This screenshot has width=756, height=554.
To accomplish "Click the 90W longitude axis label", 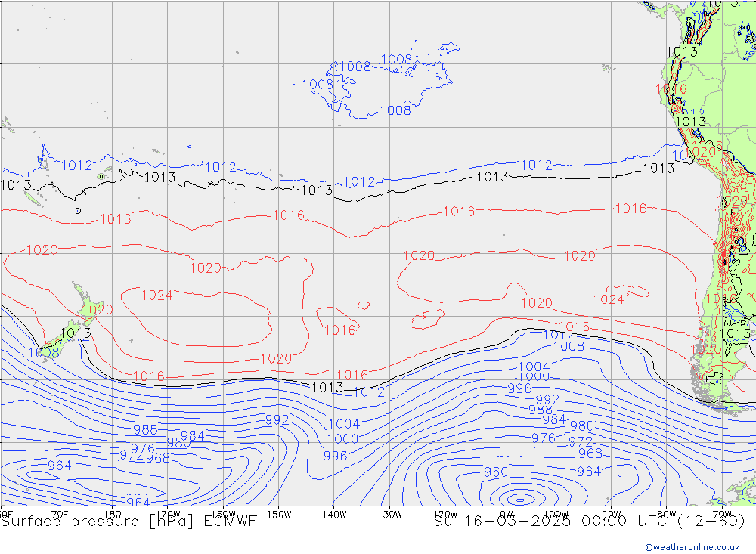I will tap(612, 515).
